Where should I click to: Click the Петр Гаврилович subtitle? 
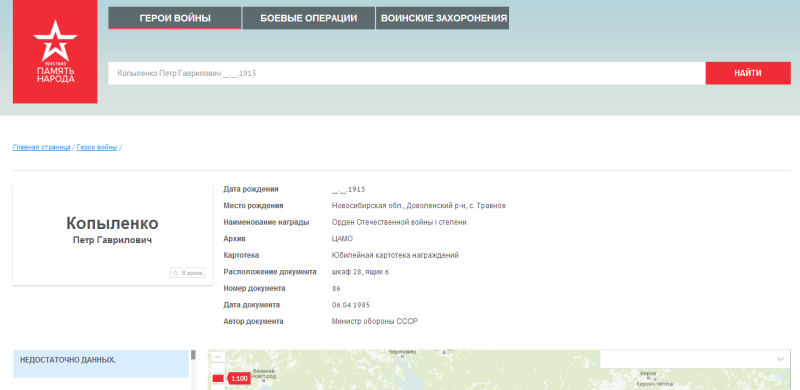112,240
